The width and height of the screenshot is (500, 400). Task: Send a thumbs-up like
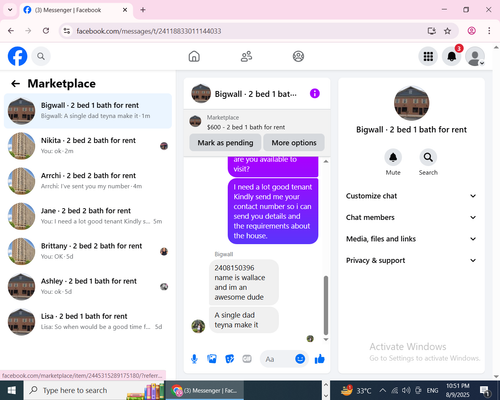(x=319, y=359)
